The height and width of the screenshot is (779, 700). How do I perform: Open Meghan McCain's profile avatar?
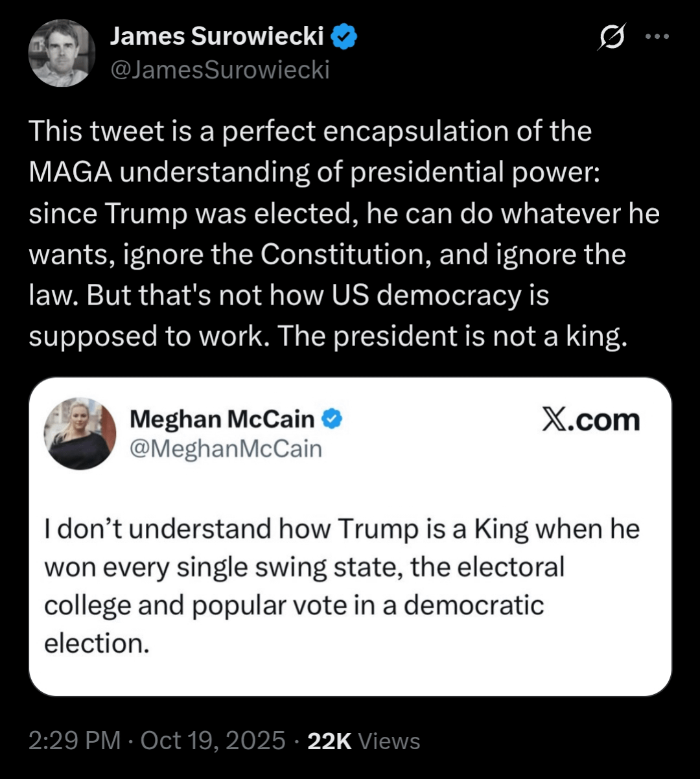pyautogui.click(x=80, y=433)
